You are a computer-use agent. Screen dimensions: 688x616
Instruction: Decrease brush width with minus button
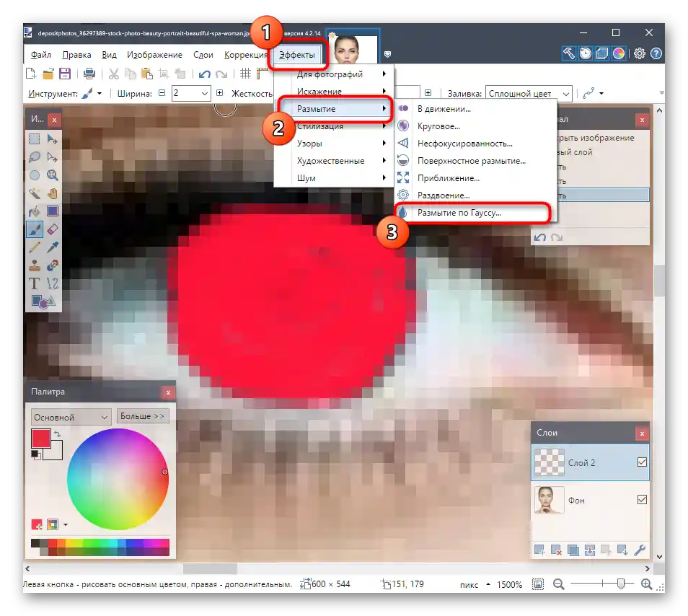[x=162, y=93]
